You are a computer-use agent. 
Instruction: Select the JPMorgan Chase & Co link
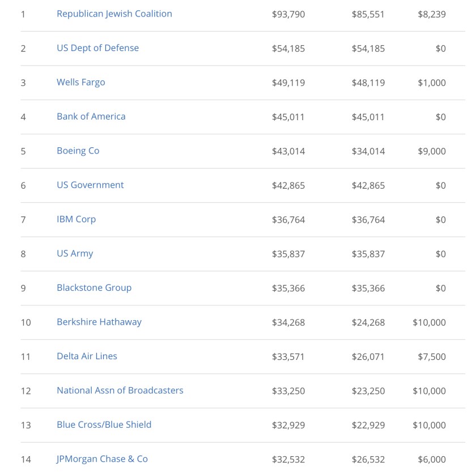point(102,459)
